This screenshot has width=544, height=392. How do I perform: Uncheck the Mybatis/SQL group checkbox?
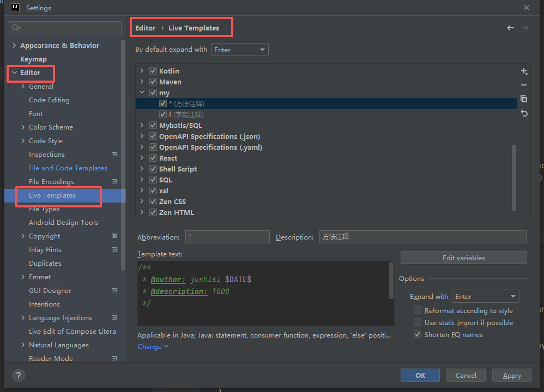(153, 125)
